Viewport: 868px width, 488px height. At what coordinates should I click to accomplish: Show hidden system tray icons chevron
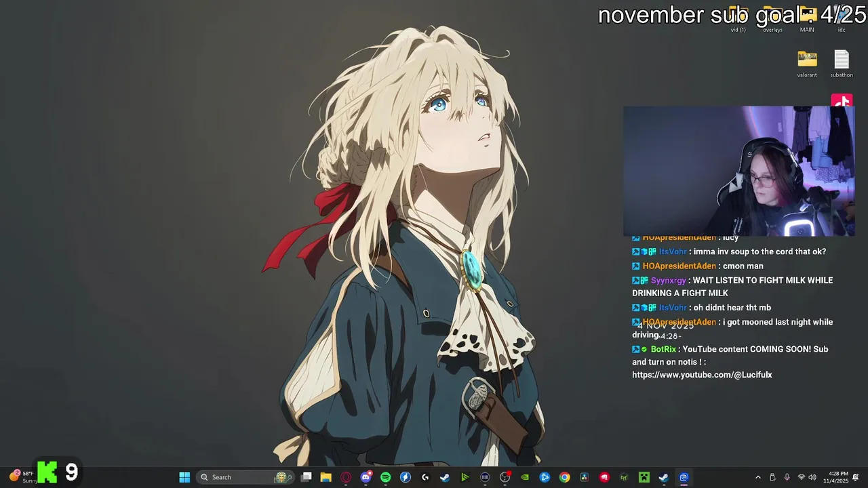pyautogui.click(x=758, y=477)
